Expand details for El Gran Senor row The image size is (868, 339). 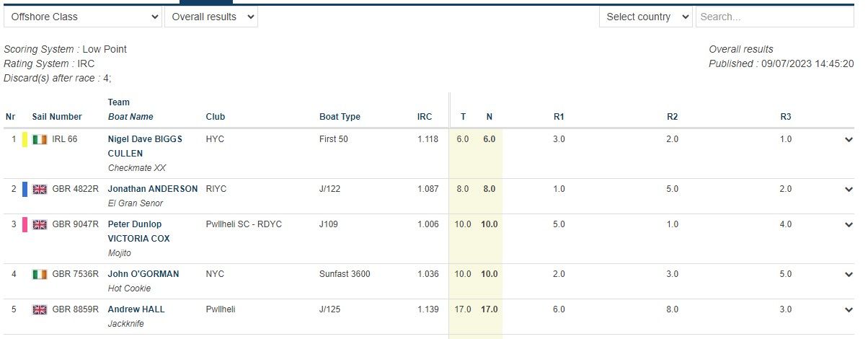click(849, 190)
